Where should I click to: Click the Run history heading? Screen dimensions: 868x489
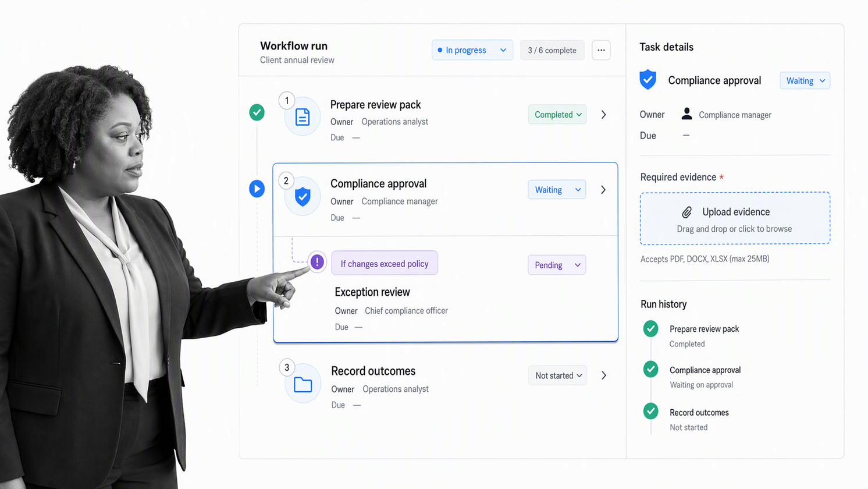(x=663, y=304)
